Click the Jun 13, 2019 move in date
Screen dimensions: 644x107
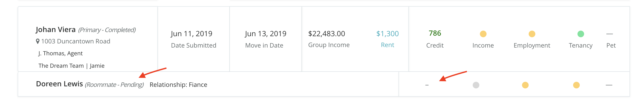(265, 34)
